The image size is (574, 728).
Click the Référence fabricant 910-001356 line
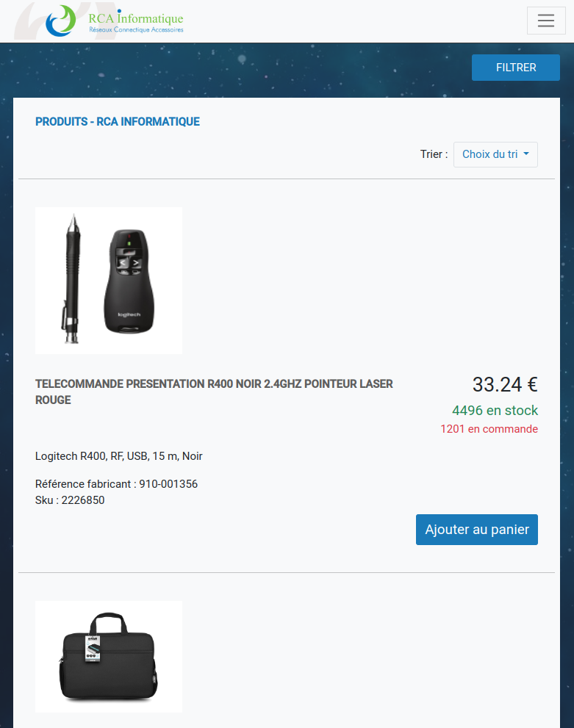(117, 484)
